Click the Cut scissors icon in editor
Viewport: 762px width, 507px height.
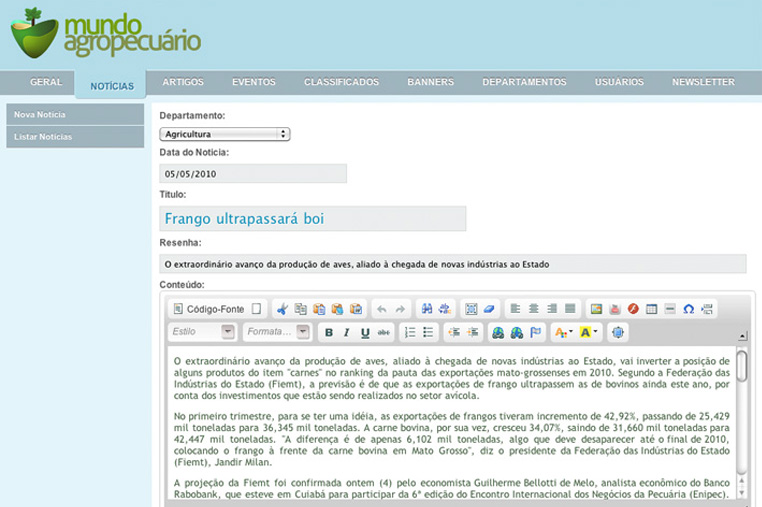[x=283, y=309]
